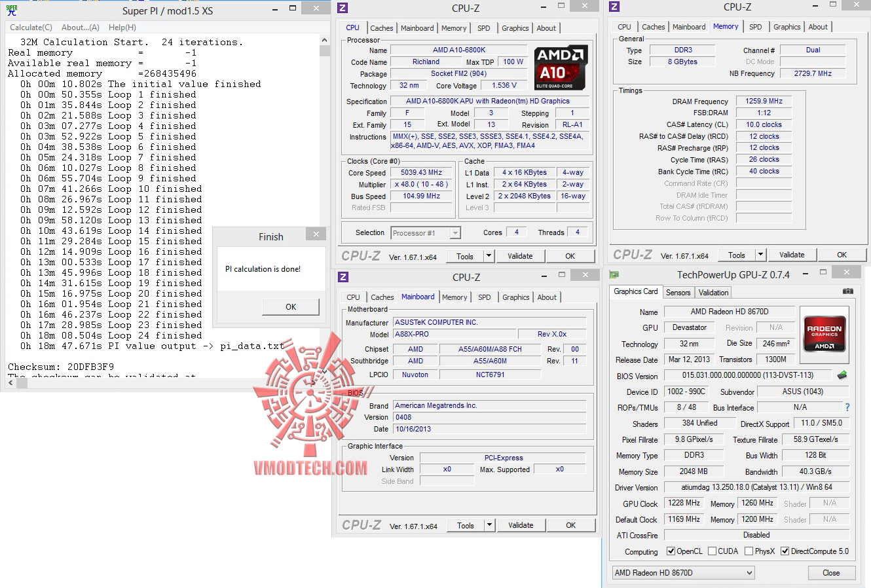
Task: Click the Core Speed value 5039.43 MHz
Action: (x=422, y=173)
